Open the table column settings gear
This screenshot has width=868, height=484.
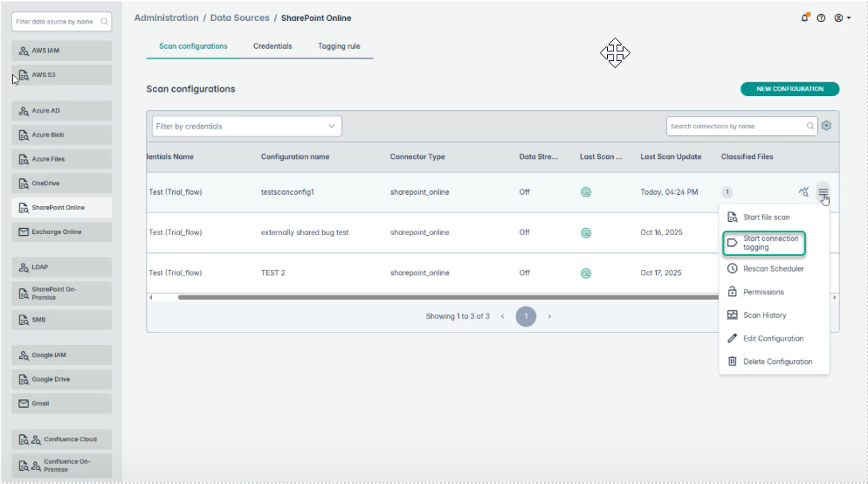[x=826, y=126]
